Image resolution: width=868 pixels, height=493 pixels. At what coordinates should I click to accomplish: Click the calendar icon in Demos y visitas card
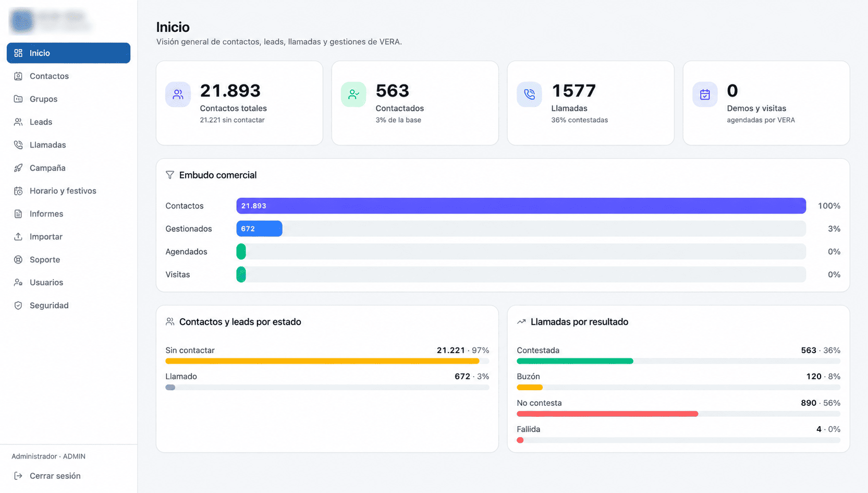(x=705, y=94)
